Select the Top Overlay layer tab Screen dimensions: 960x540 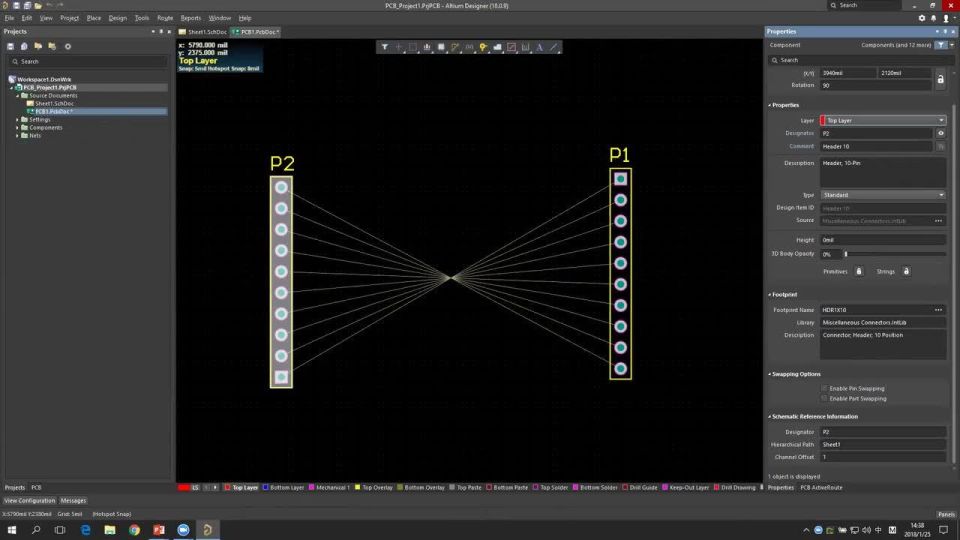tap(373, 487)
